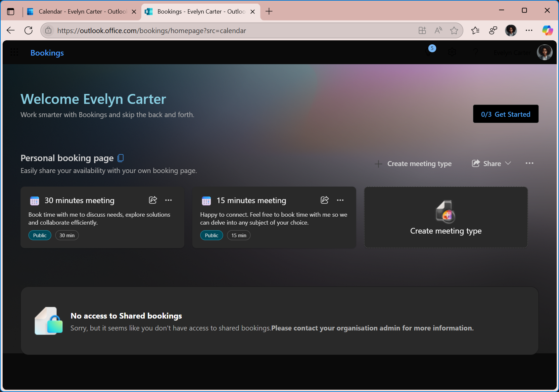Click calendar icon of 15 minutes meeting
Viewport: 559px width, 392px height.
coord(206,201)
